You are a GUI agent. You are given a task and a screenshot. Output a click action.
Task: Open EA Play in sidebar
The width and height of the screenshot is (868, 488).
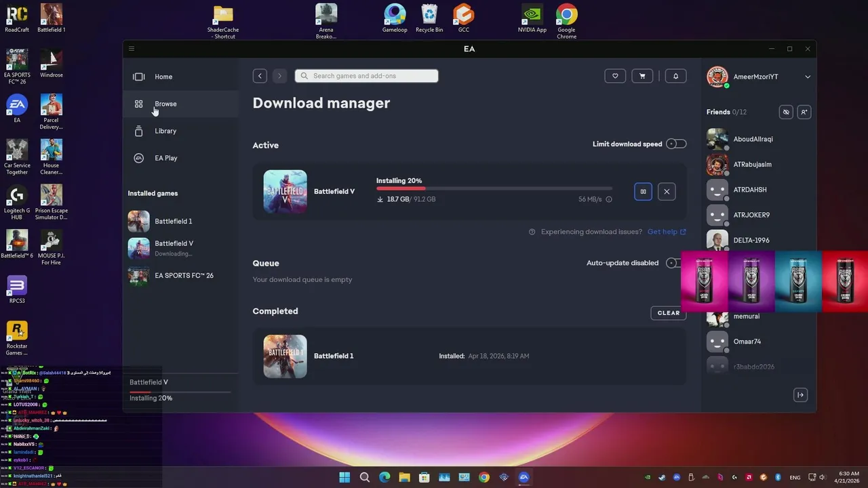[x=180, y=158]
